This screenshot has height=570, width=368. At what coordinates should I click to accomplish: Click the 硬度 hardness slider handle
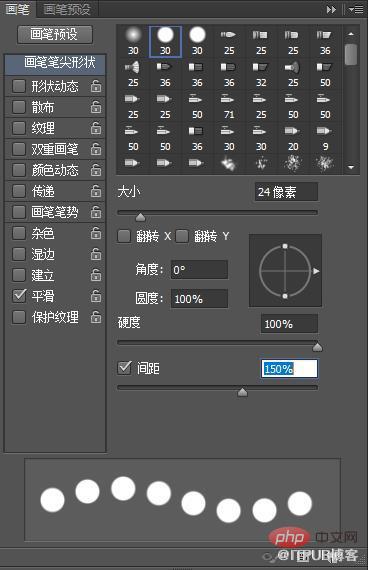click(317, 347)
